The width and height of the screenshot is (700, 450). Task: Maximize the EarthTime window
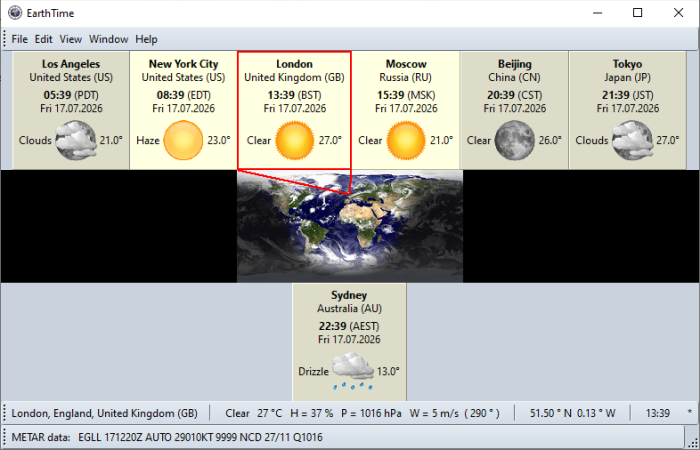click(x=638, y=12)
